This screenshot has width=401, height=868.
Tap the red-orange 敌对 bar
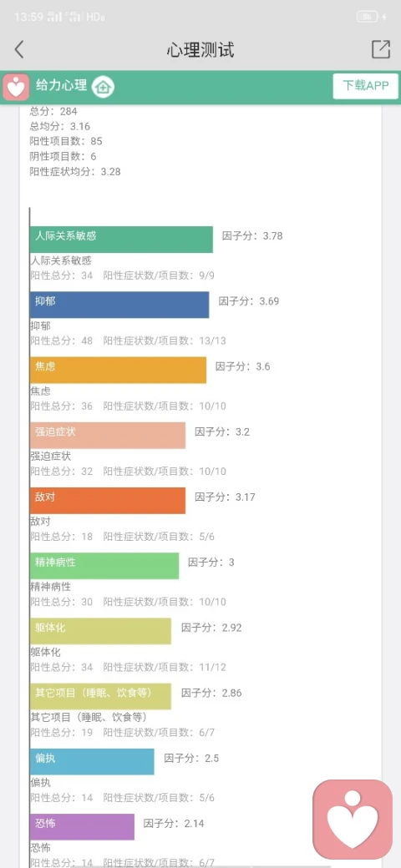pyautogui.click(x=108, y=501)
